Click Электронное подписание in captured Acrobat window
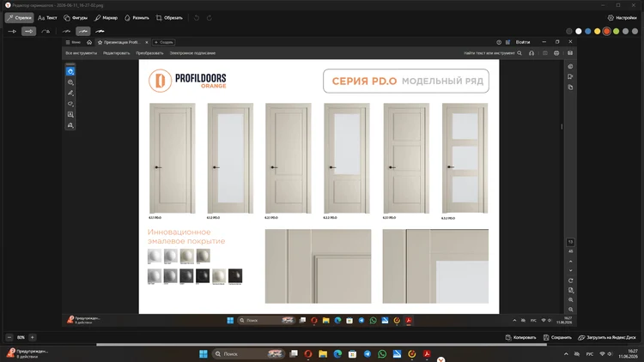 click(192, 53)
